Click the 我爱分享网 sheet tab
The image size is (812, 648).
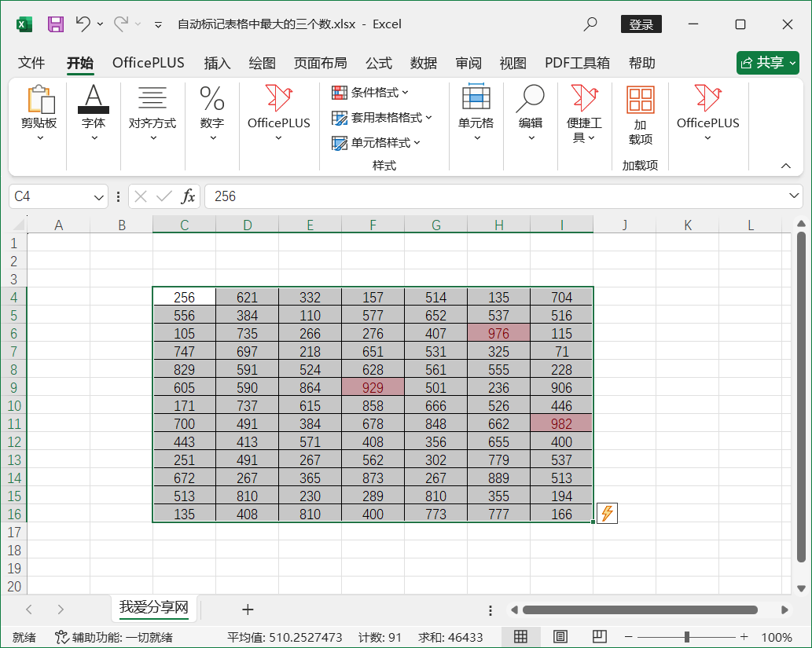tap(154, 607)
